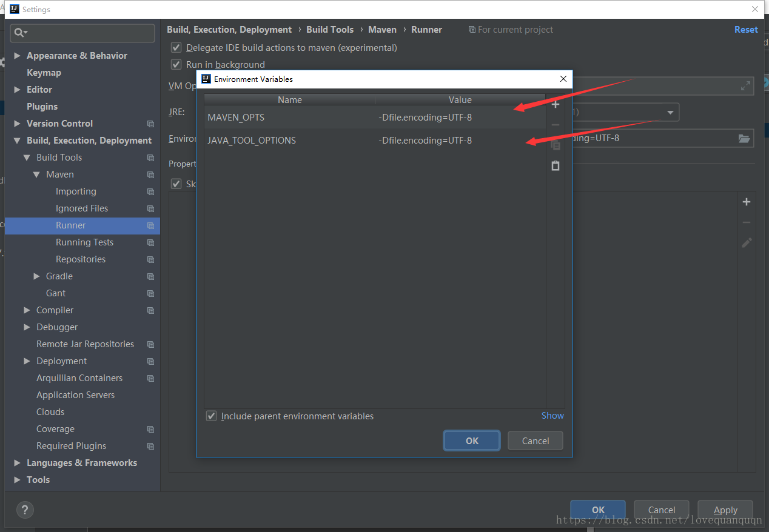Click project icon beside Remote Jar Repositories
The height and width of the screenshot is (532, 769).
point(150,344)
